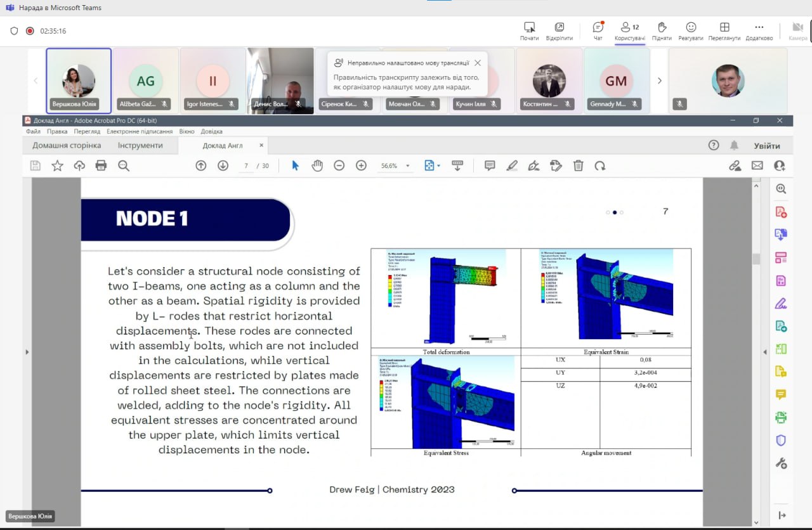
Task: Toggle the Камера camera button
Action: (x=797, y=30)
